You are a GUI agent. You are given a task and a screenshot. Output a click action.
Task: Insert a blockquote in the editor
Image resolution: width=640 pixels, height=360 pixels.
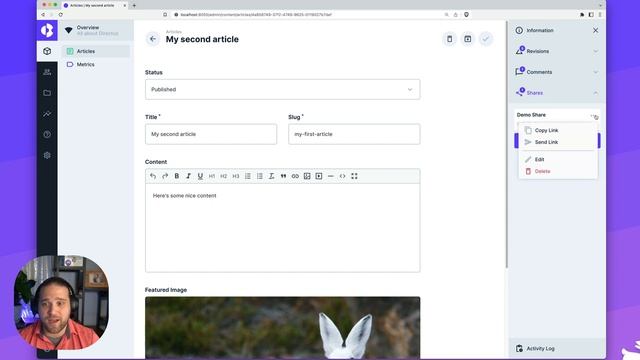click(x=283, y=176)
